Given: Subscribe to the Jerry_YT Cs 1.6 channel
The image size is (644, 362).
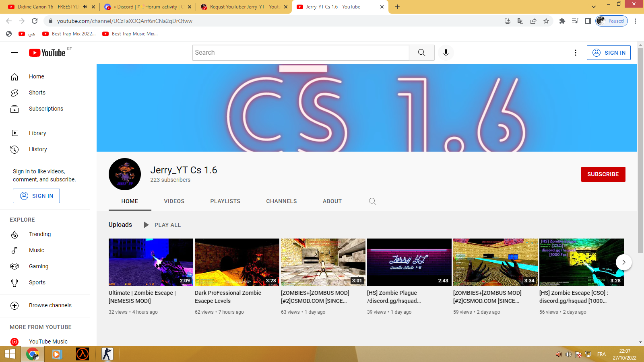Looking at the screenshot, I should pos(603,174).
